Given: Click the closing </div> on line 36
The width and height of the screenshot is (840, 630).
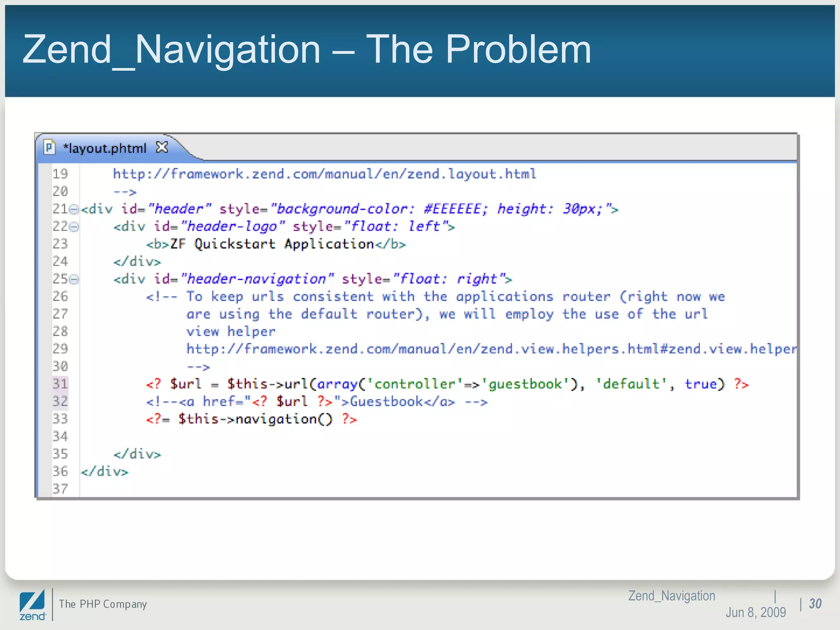Looking at the screenshot, I should pos(105,472).
